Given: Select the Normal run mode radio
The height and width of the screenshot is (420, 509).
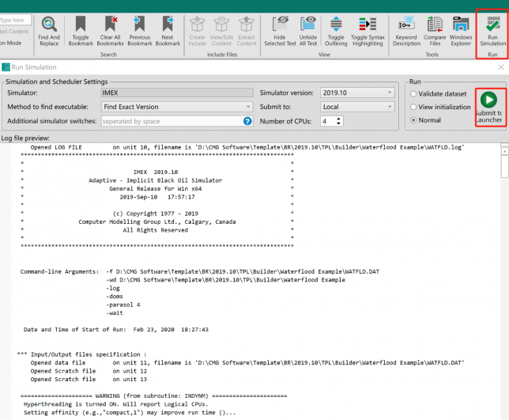Looking at the screenshot, I should [x=413, y=120].
